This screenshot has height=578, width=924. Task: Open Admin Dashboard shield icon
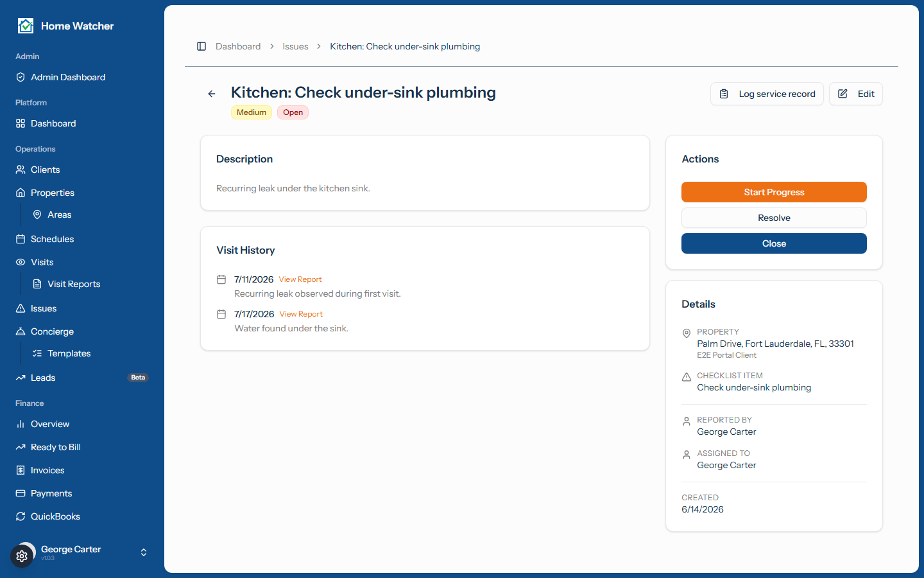tap(21, 77)
